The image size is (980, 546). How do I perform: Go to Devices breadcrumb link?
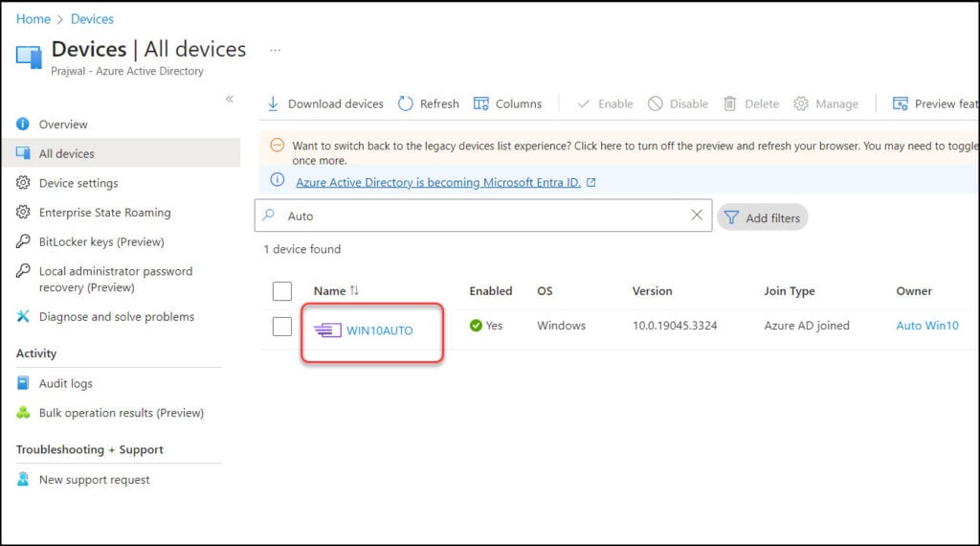coord(92,19)
